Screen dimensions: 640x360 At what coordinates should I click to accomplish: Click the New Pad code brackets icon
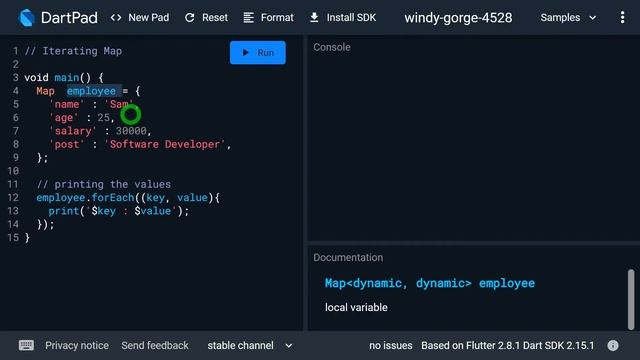[x=116, y=18]
